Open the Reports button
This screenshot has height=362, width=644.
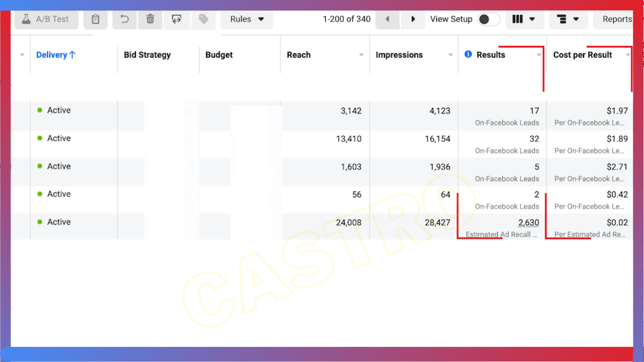[617, 19]
